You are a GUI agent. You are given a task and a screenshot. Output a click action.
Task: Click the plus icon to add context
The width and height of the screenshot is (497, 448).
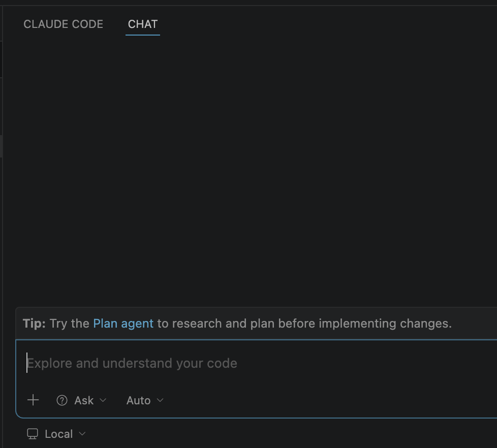pyautogui.click(x=33, y=400)
